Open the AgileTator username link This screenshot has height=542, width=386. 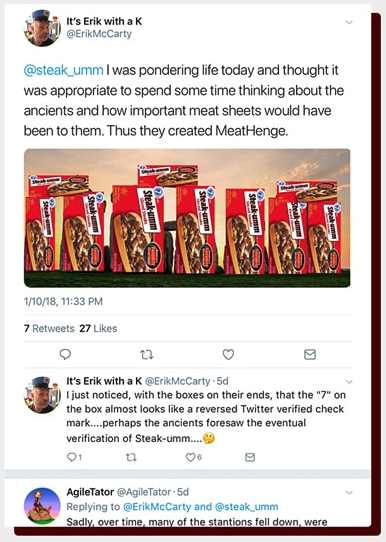[90, 492]
